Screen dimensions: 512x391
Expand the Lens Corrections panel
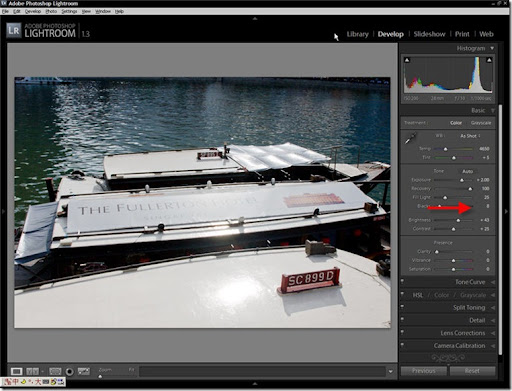click(x=493, y=333)
